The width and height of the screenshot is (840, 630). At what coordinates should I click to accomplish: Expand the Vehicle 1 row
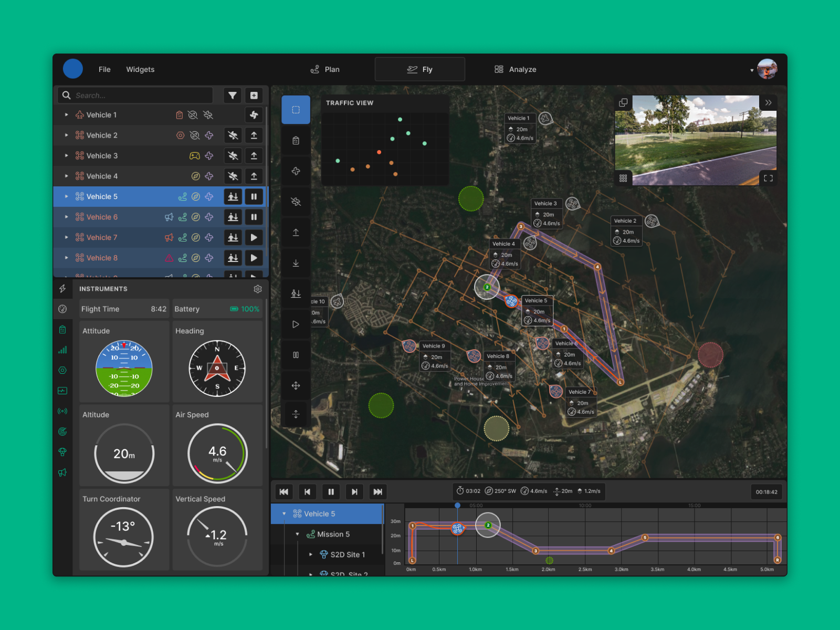pyautogui.click(x=67, y=115)
